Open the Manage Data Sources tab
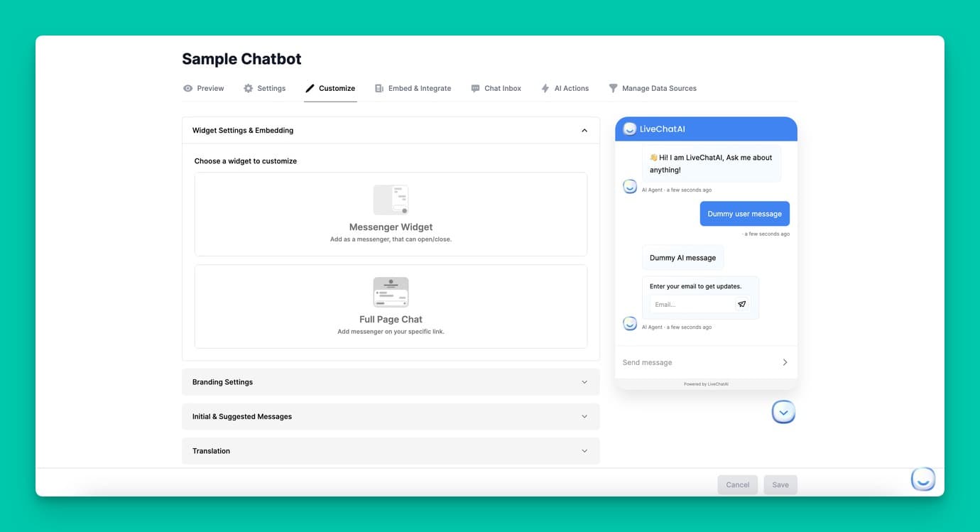980x532 pixels. coord(652,88)
